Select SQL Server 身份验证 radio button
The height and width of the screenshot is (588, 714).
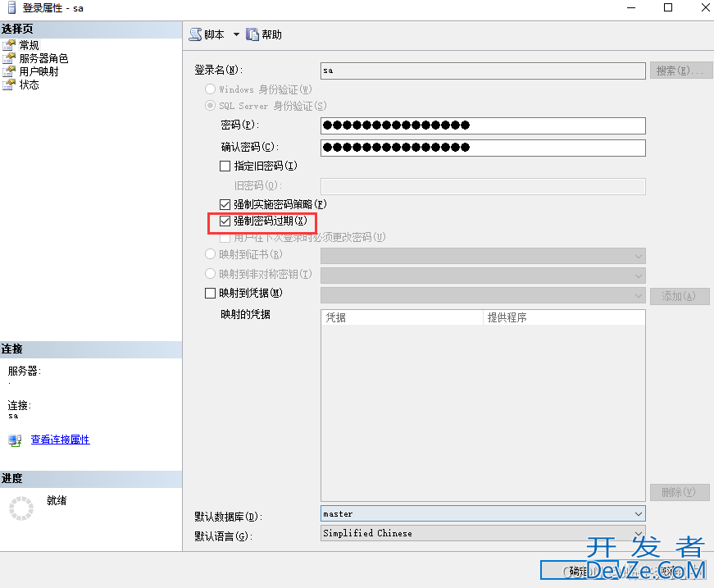(x=210, y=106)
